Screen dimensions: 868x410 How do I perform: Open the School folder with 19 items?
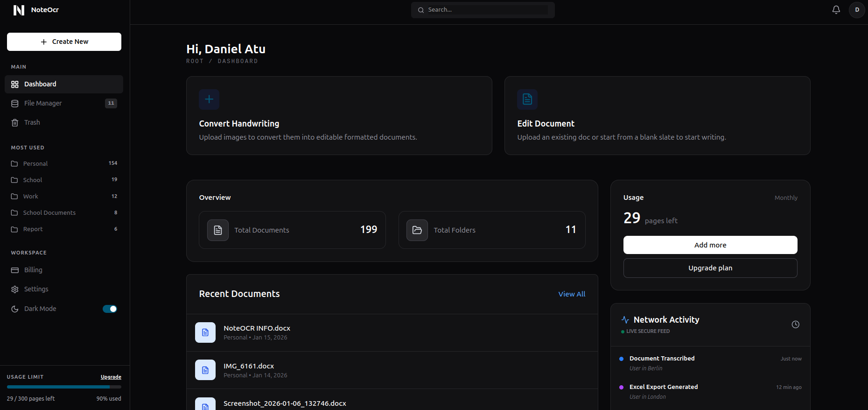(64, 180)
